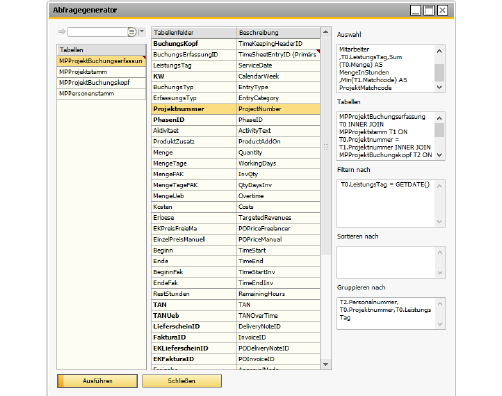Close the Abfragegenerator window

(442, 11)
